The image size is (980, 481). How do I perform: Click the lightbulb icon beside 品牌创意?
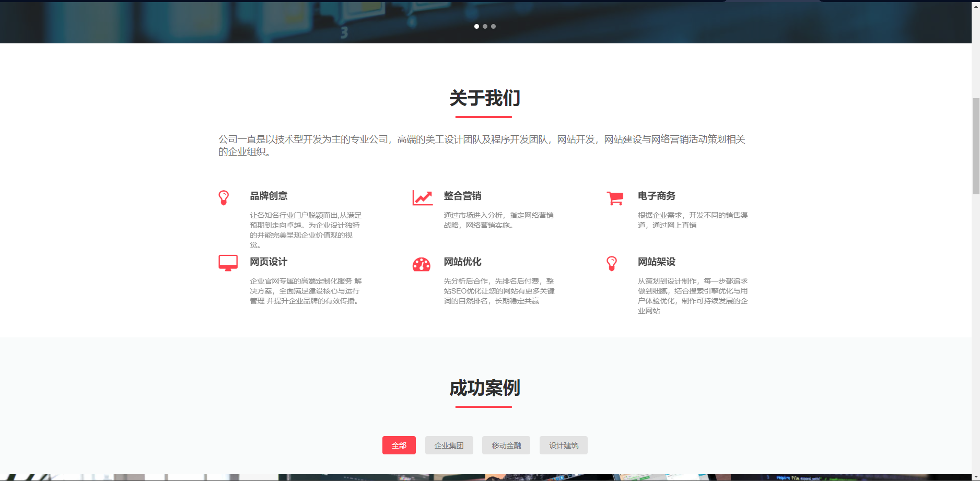[x=224, y=197]
